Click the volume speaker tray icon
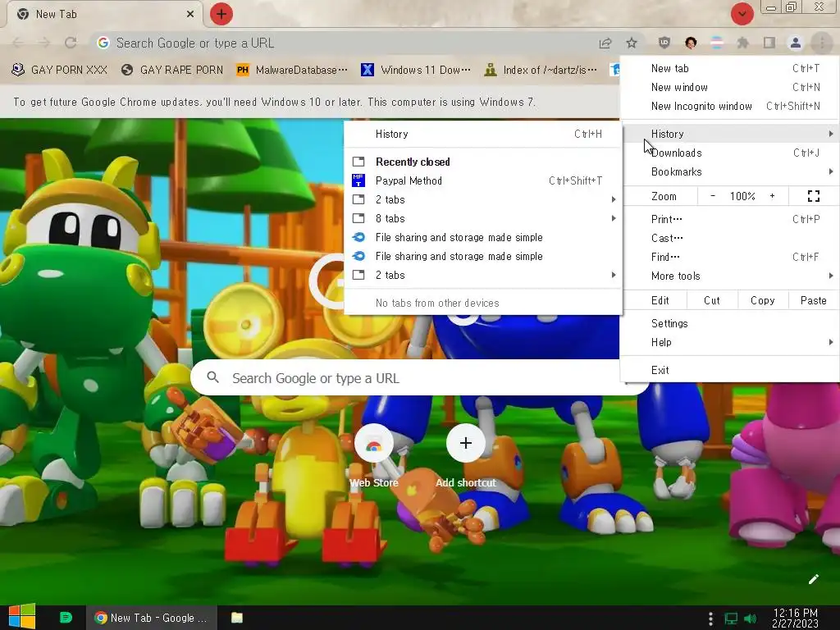Image resolution: width=840 pixels, height=630 pixels. click(x=750, y=619)
